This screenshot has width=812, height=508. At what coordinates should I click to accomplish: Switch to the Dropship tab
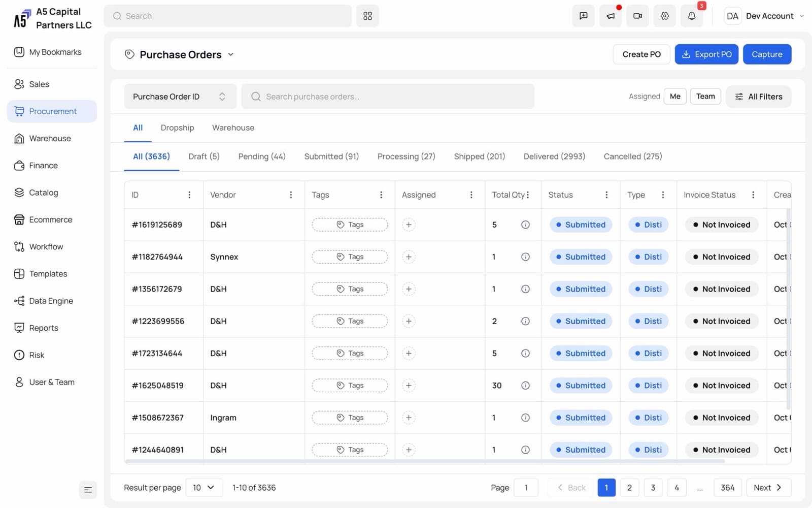tap(177, 128)
